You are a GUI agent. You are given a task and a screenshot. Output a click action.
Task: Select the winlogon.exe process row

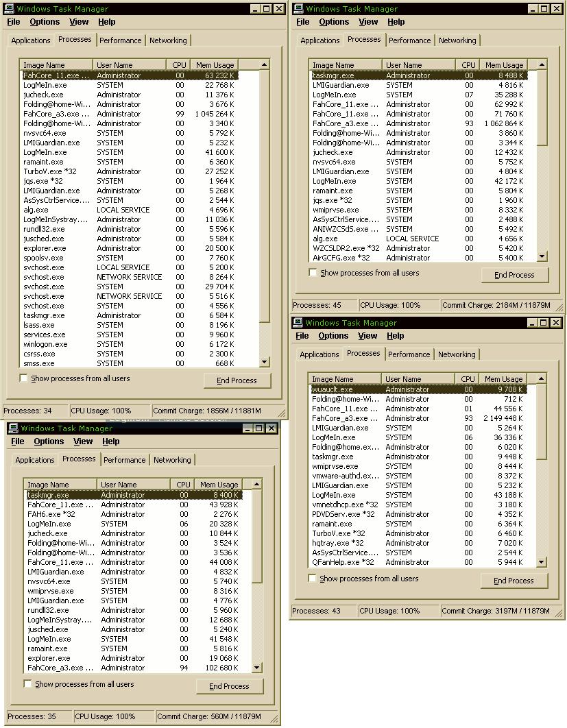(129, 344)
